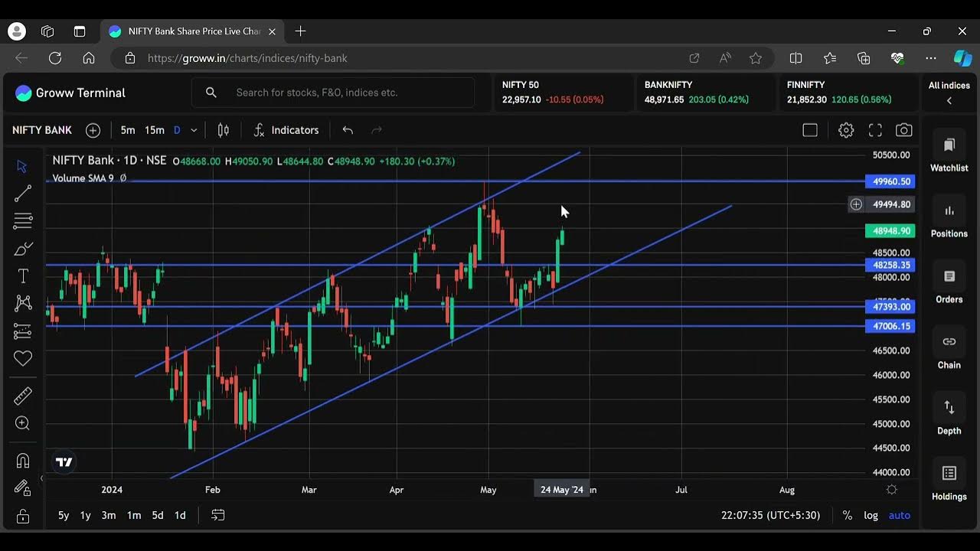Toggle stay in drawing mode pencil-lock
This screenshot has height=551, width=980.
point(22,487)
